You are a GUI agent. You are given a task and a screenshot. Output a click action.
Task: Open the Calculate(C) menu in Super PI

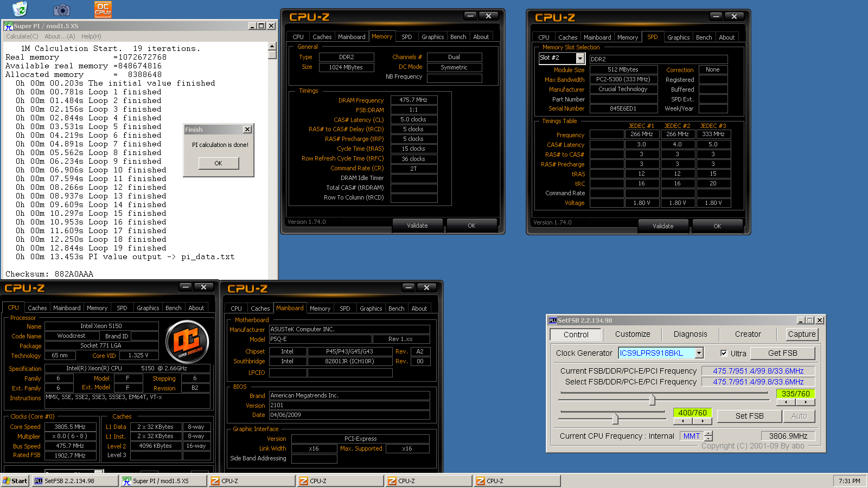(x=22, y=36)
